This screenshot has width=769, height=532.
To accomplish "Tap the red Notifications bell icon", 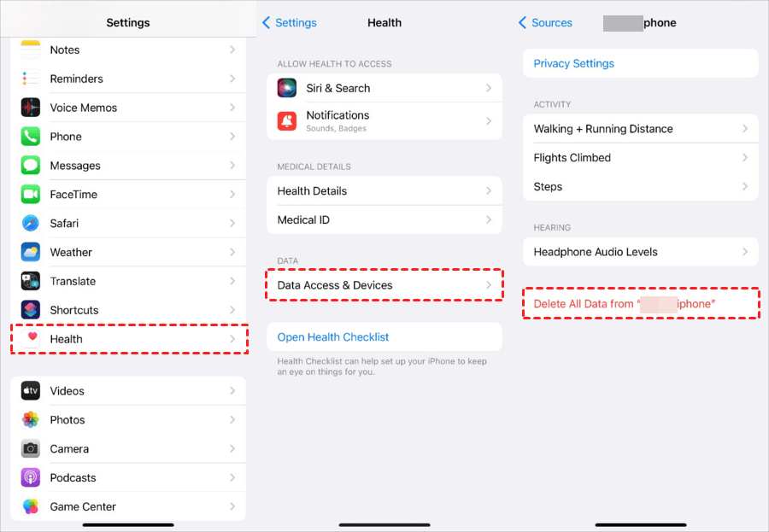I will point(287,121).
